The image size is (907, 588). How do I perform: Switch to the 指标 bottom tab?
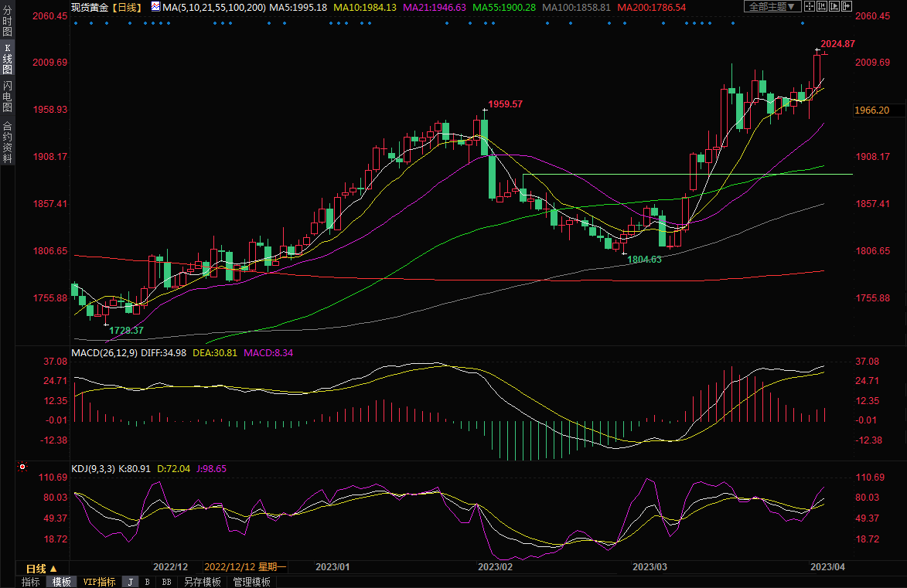[31, 582]
